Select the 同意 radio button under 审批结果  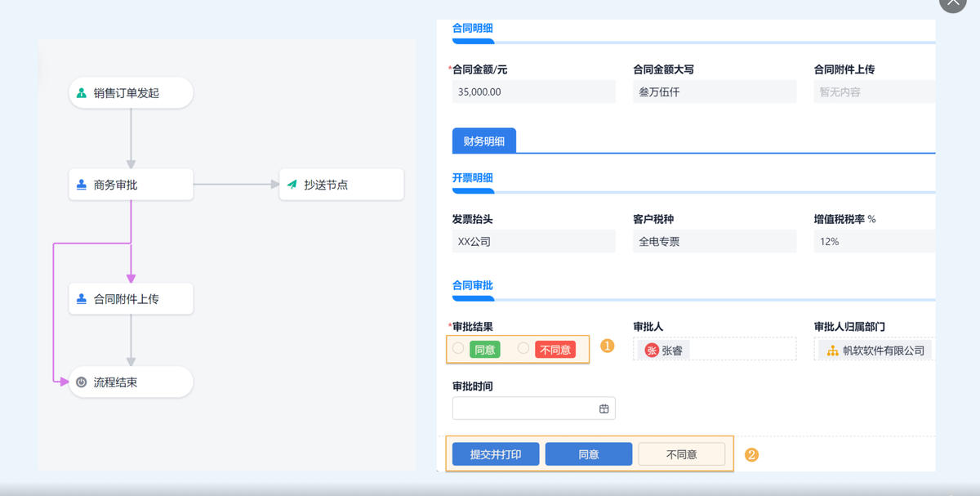[457, 348]
